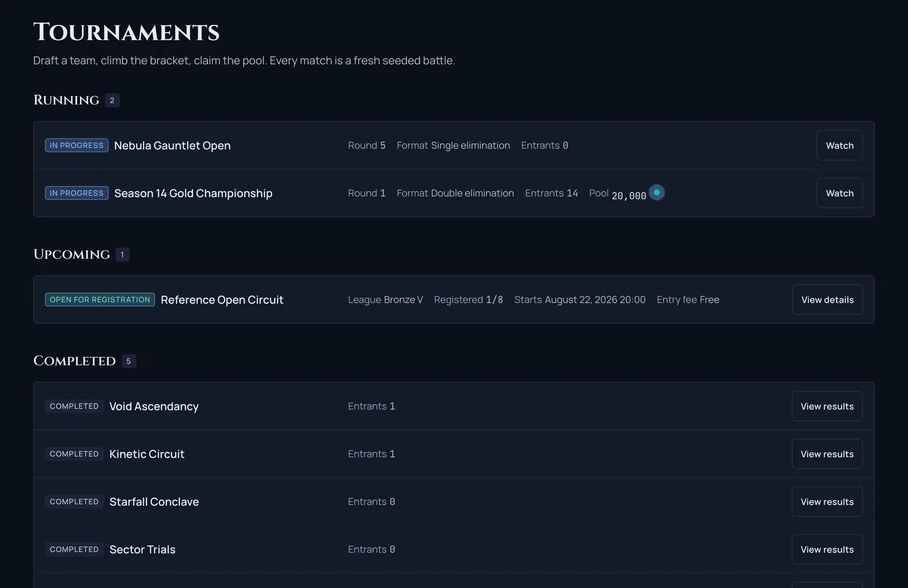Select the Void Ascendancy row title

tap(154, 406)
